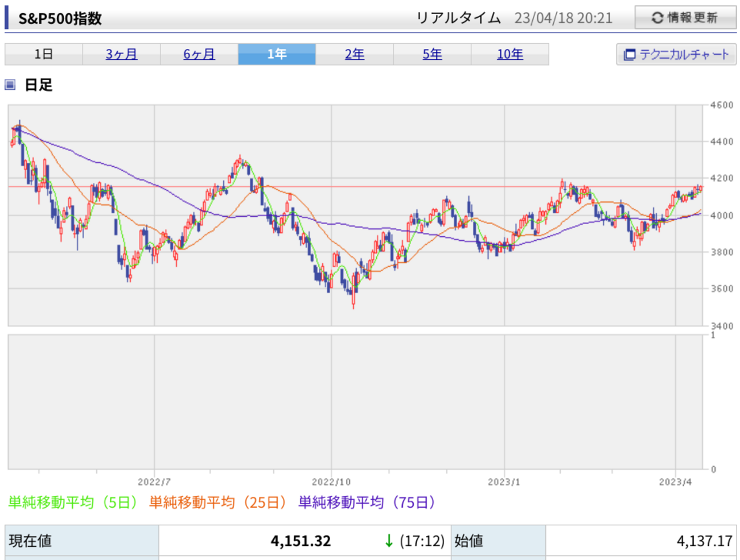Select the 6ヶ月 period tab
This screenshot has height=560, width=740.
[199, 54]
